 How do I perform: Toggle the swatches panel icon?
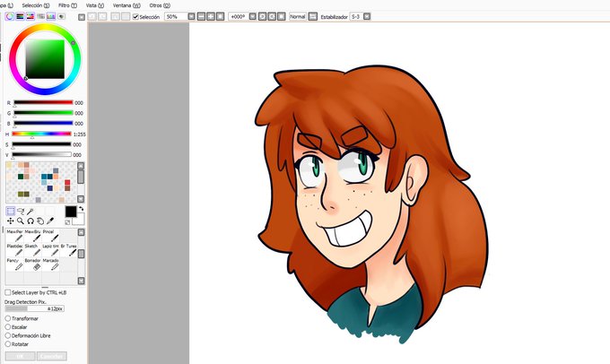point(51,16)
